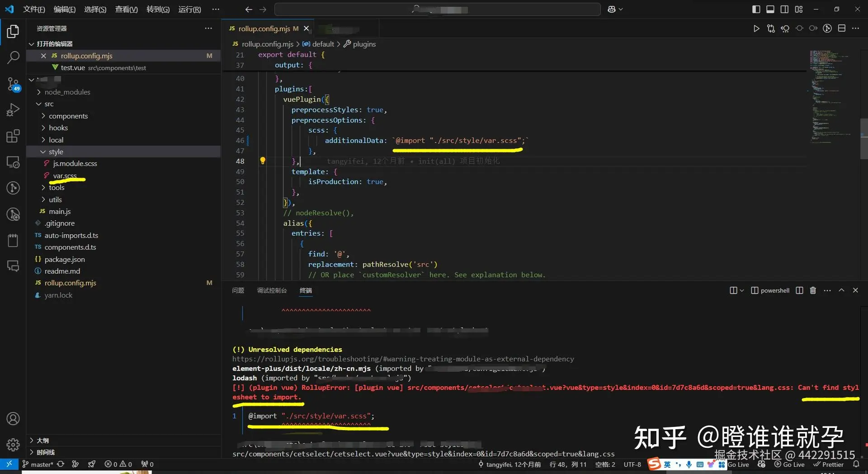Open package.json in the file tree
The image size is (868, 474).
point(65,259)
